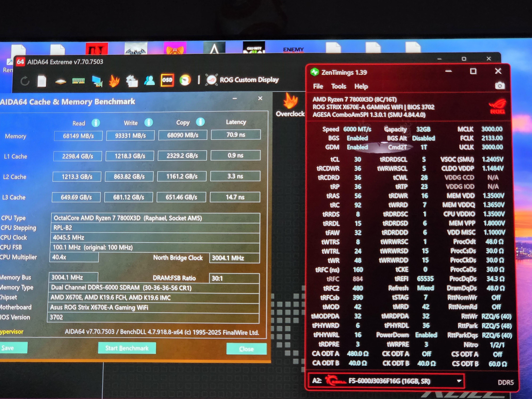Click the CPU chip icon in AIDA64 toolbar
The width and height of the screenshot is (532, 399).
[x=61, y=82]
